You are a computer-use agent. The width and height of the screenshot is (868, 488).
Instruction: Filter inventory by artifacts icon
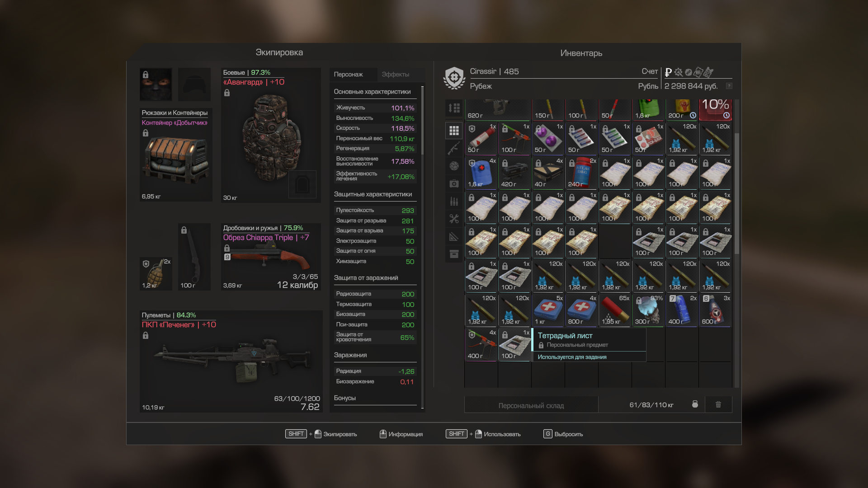(454, 166)
